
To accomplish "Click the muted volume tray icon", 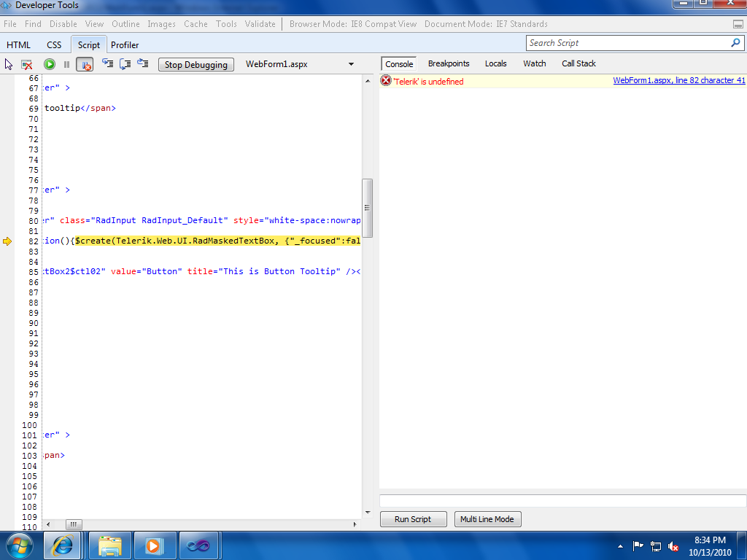I will [x=673, y=546].
